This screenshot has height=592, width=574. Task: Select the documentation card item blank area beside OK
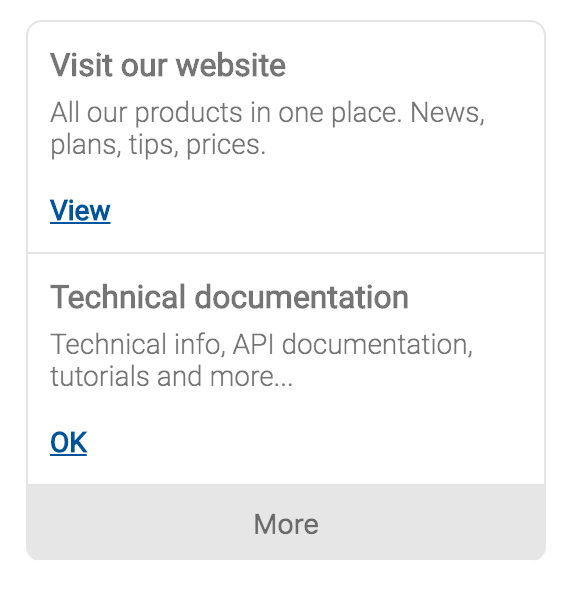coord(313,442)
